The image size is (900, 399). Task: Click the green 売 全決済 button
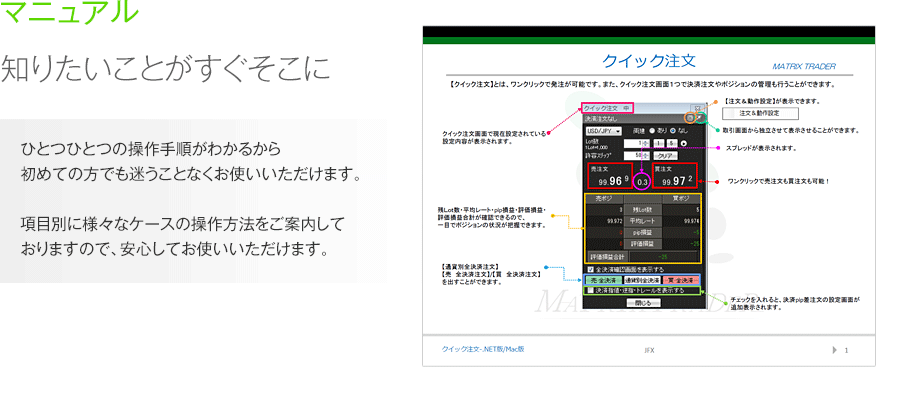tap(603, 280)
